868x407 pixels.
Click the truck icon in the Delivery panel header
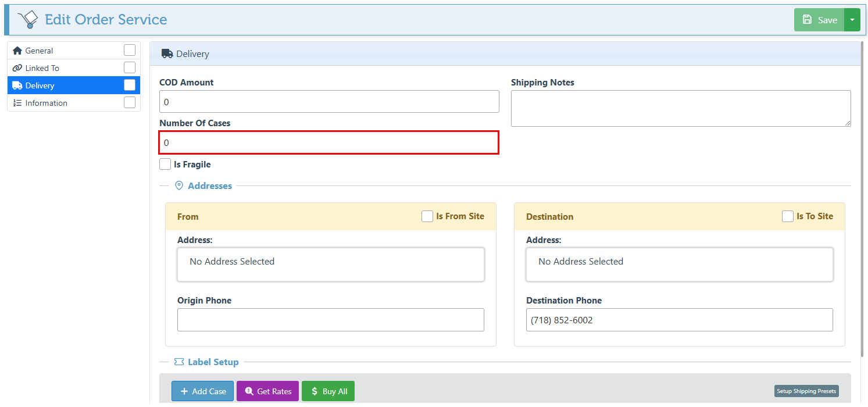tap(167, 53)
